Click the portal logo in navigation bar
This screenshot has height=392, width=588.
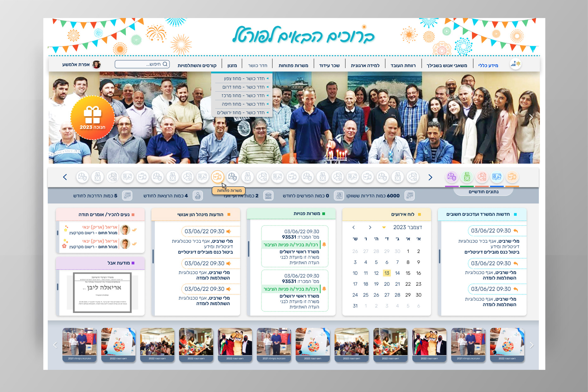[x=515, y=64]
